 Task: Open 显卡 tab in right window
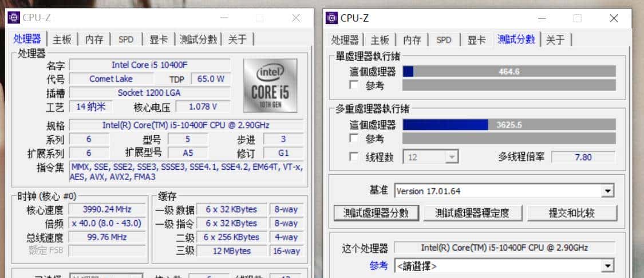(476, 40)
